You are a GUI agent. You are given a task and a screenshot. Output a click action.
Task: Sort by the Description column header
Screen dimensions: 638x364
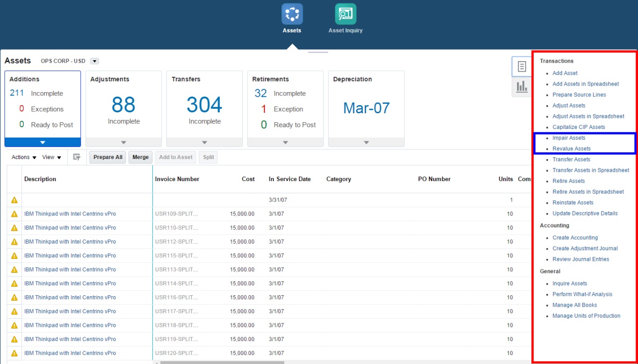coord(40,179)
